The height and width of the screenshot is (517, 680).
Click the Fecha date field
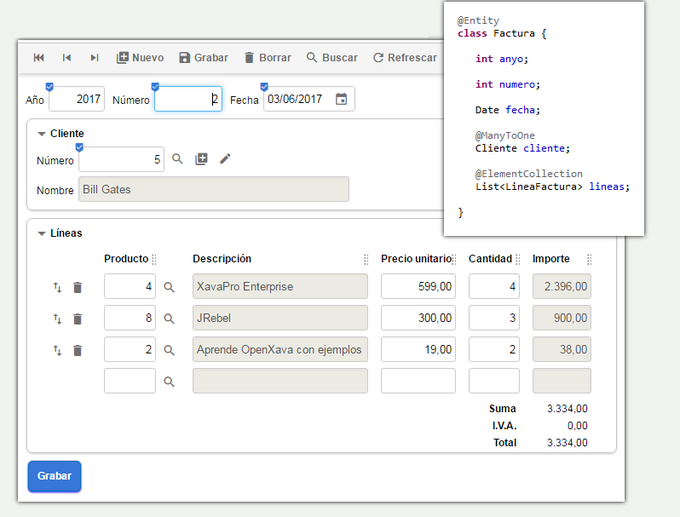pos(309,99)
